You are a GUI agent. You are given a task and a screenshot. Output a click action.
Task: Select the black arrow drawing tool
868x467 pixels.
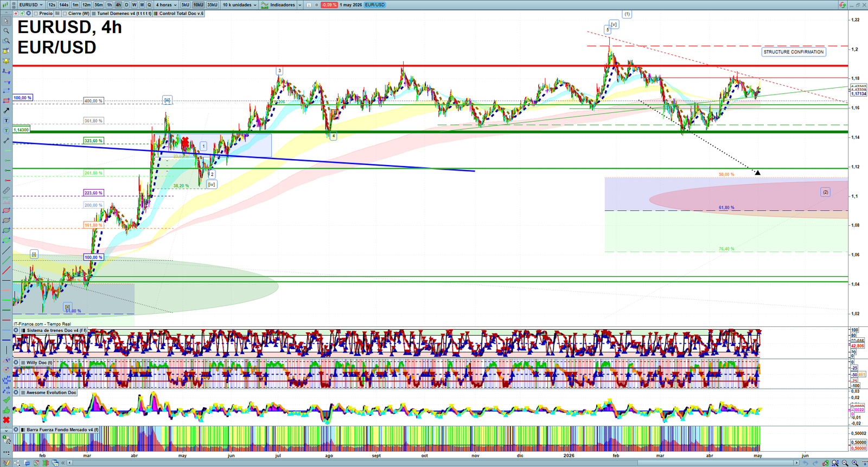click(6, 110)
